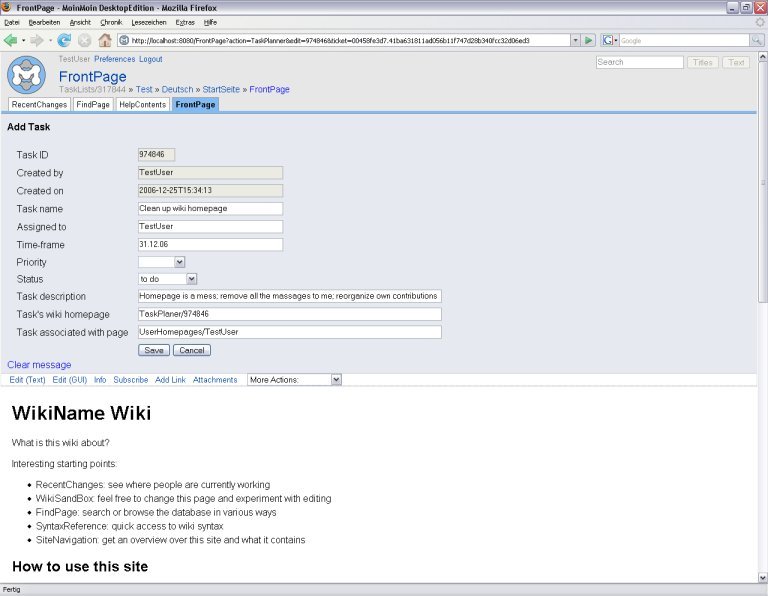
Task: Click the Forward navigation arrow
Action: coord(36,40)
